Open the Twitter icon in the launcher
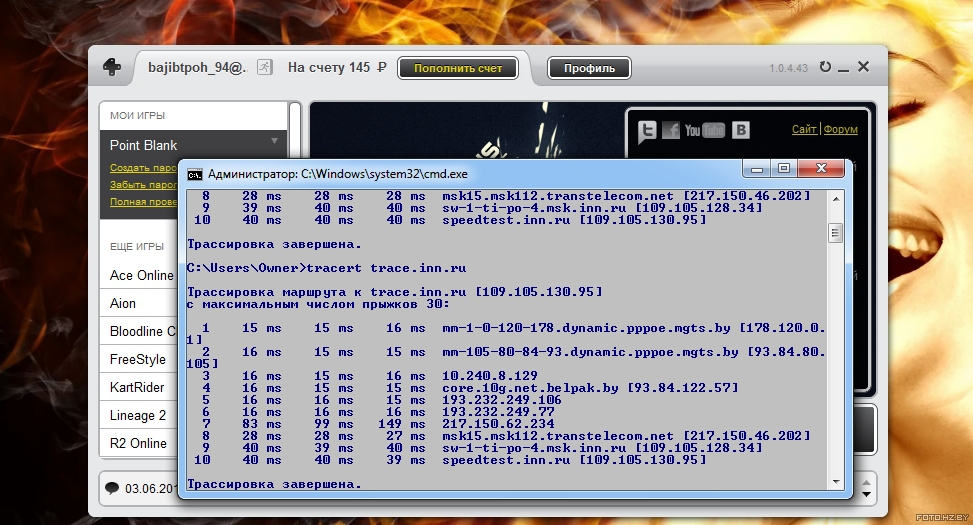The image size is (973, 525). [x=647, y=131]
